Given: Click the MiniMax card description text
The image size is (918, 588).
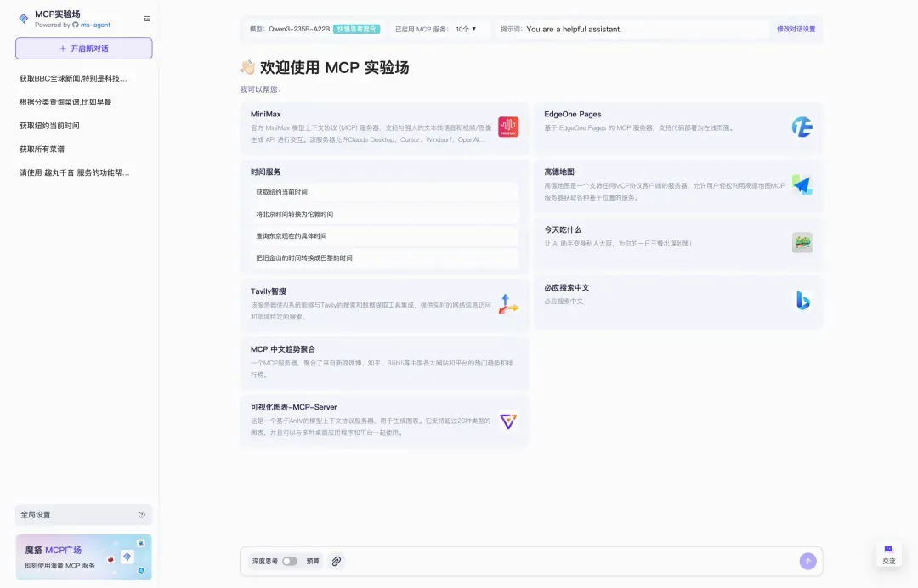Looking at the screenshot, I should (x=371, y=133).
